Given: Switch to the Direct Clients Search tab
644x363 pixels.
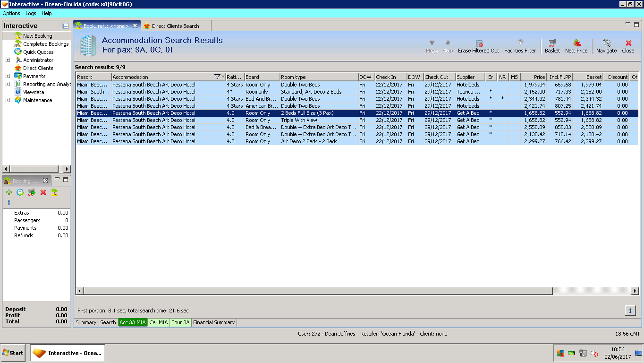Looking at the screenshot, I should 176,26.
